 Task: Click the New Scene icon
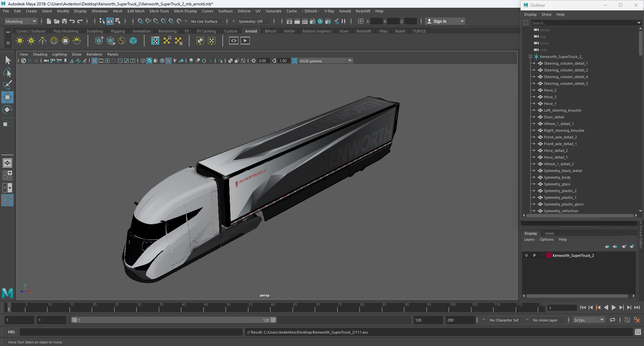pyautogui.click(x=49, y=21)
